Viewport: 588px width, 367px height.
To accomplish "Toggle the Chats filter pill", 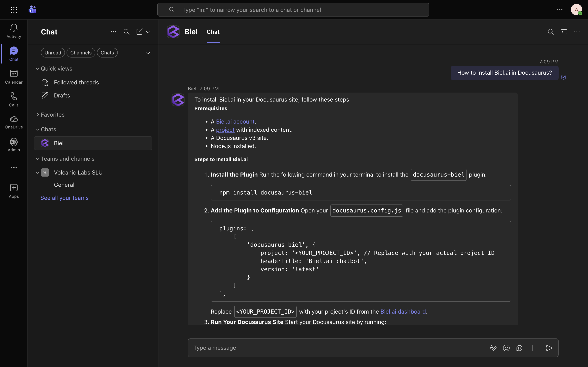I will pos(107,52).
